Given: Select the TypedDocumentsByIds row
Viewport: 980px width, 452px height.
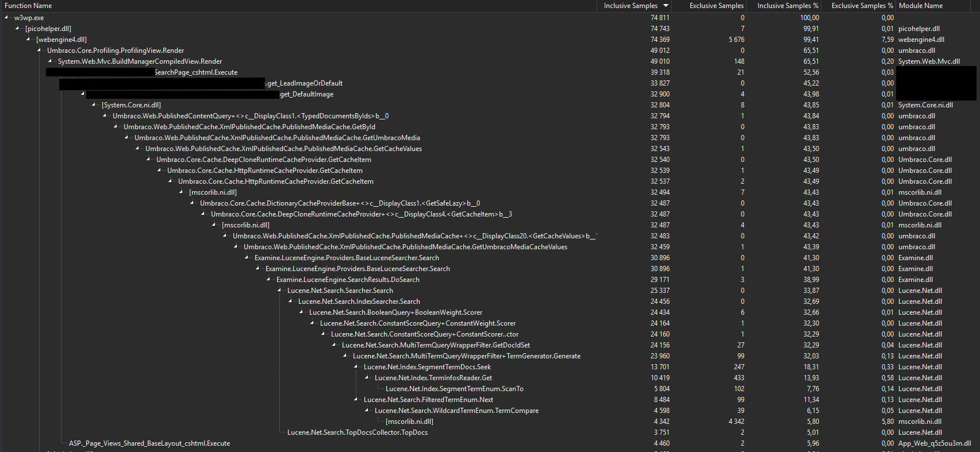Looking at the screenshot, I should (490, 116).
